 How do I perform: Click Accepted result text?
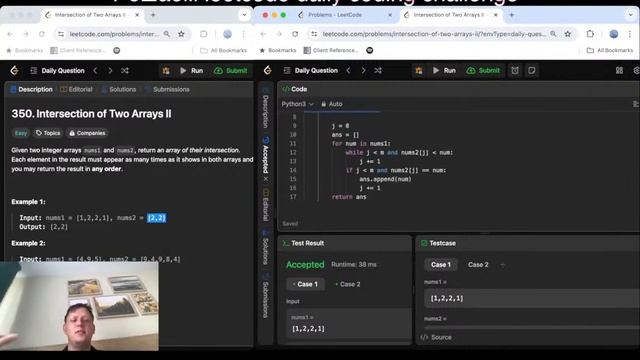click(305, 264)
